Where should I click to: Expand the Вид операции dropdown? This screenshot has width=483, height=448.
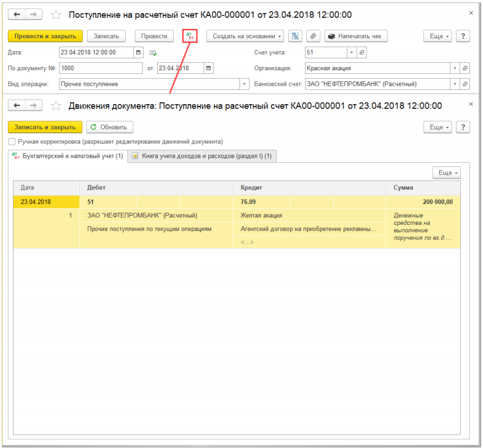(244, 84)
